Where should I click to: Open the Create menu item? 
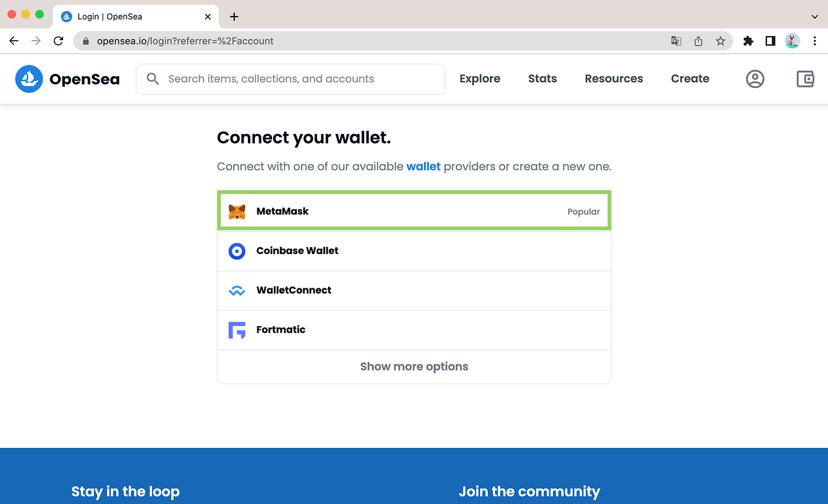click(690, 79)
